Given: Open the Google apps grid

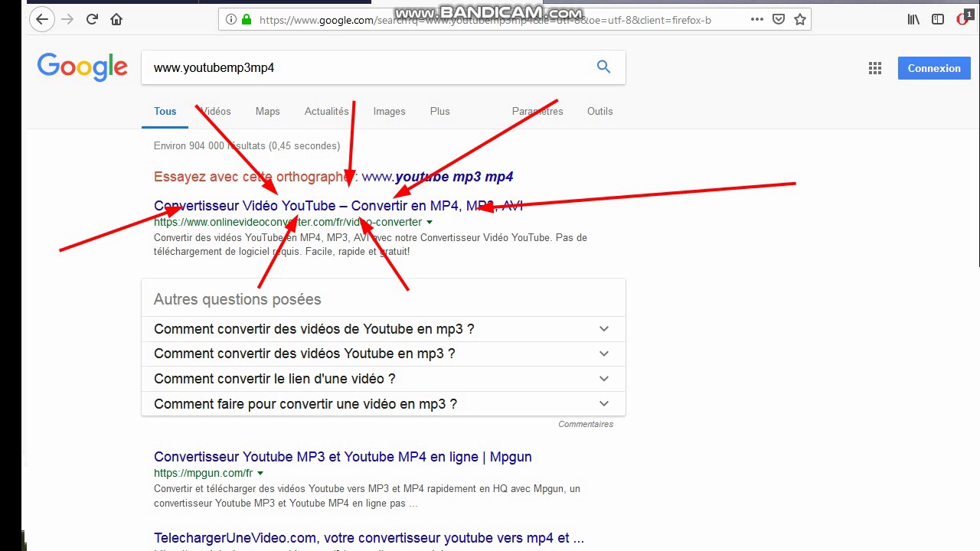Looking at the screenshot, I should tap(875, 68).
